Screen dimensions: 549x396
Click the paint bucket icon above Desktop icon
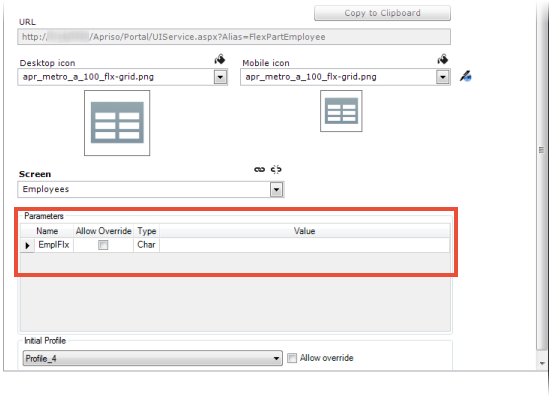pyautogui.click(x=220, y=59)
